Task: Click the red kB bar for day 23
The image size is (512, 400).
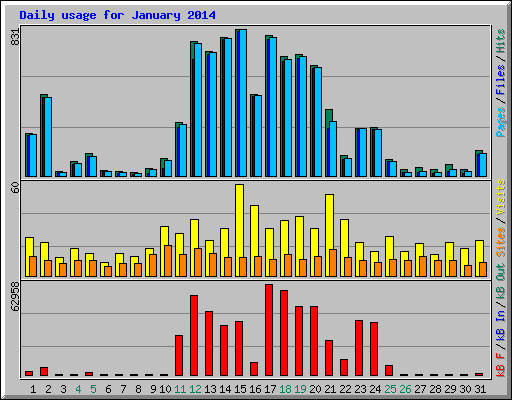Action: pos(359,348)
